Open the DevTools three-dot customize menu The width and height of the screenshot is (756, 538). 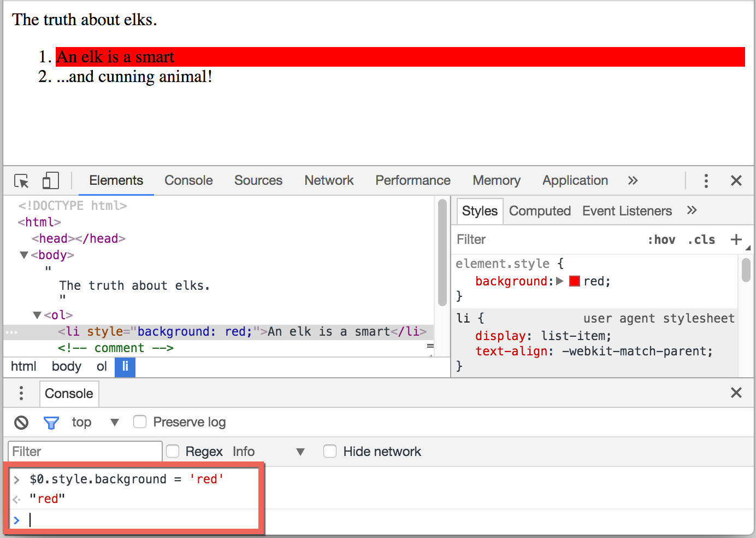[x=706, y=181]
